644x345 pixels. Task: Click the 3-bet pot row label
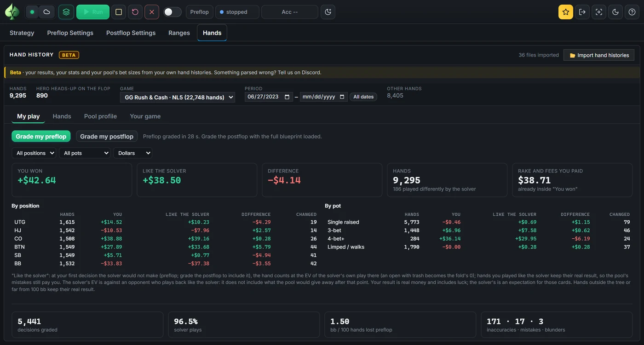(335, 230)
